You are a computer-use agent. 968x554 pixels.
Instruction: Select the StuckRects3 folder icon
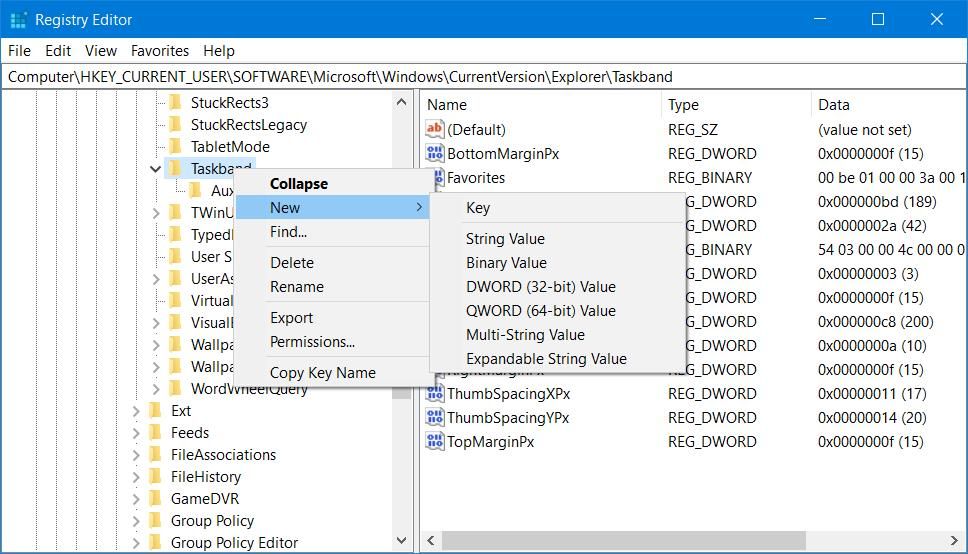click(175, 102)
